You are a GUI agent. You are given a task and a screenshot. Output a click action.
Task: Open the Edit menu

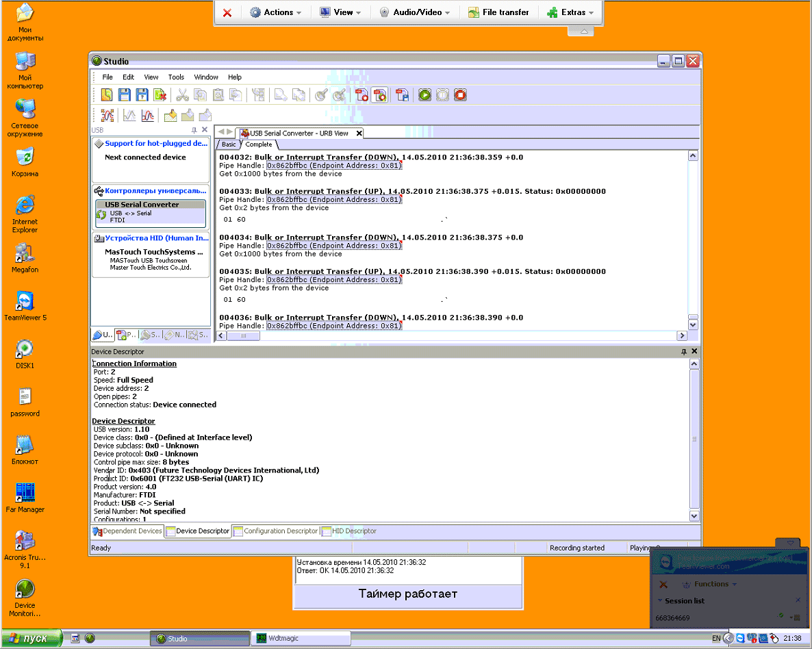(x=129, y=77)
